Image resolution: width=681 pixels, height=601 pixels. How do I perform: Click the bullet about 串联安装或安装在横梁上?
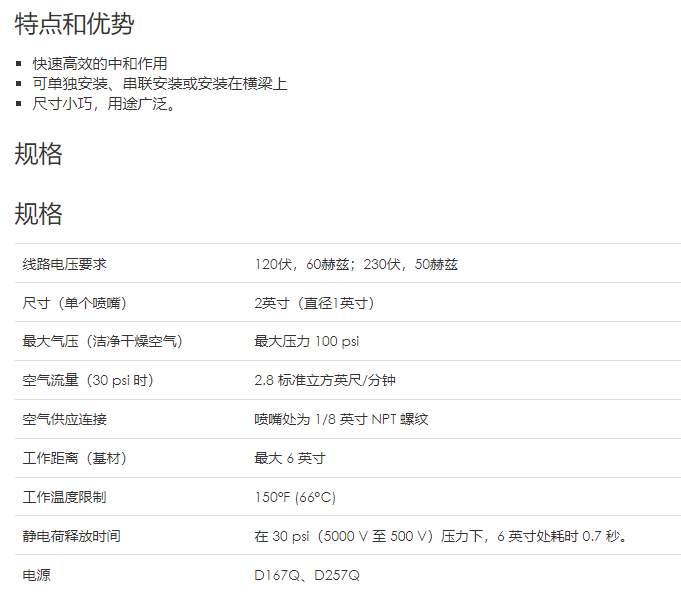[160, 84]
